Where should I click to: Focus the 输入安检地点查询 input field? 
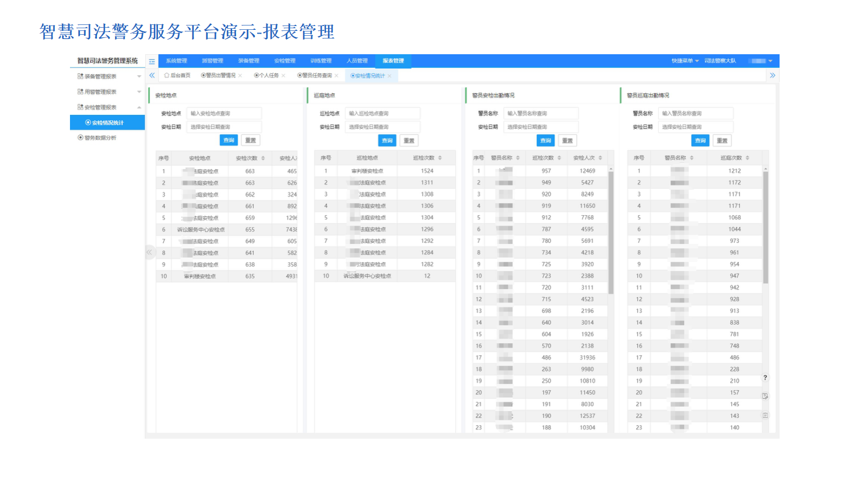[224, 113]
